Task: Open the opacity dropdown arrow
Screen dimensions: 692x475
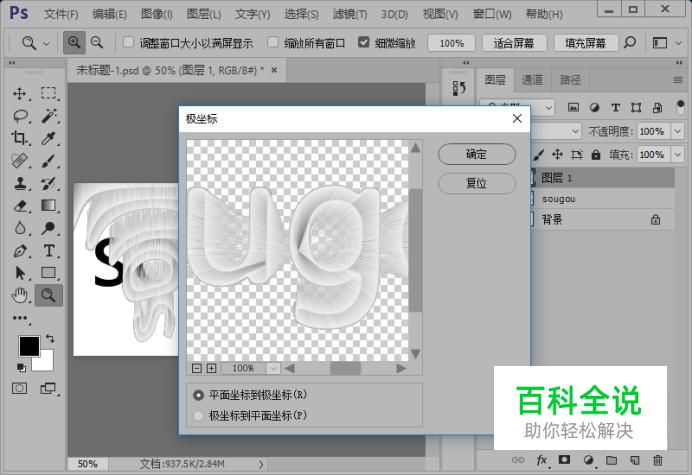Action: (x=677, y=131)
